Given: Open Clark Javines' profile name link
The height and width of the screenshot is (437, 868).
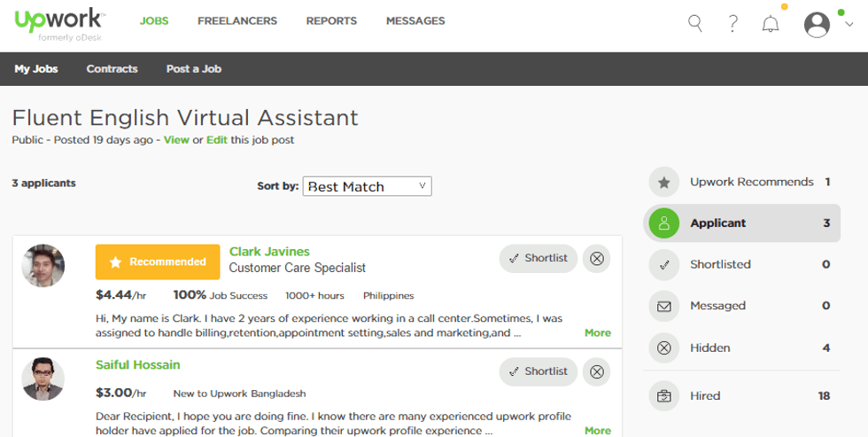Looking at the screenshot, I should [x=269, y=252].
